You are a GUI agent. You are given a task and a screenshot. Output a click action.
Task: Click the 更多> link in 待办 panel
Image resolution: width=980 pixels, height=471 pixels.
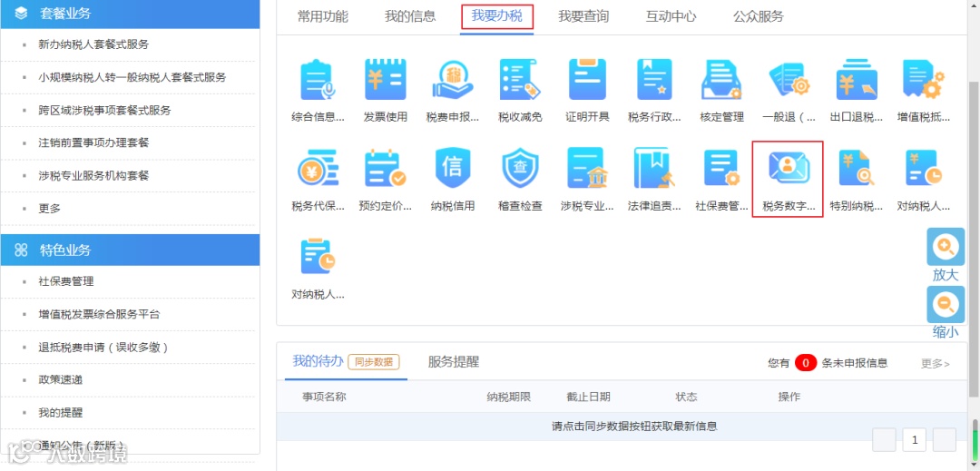936,363
